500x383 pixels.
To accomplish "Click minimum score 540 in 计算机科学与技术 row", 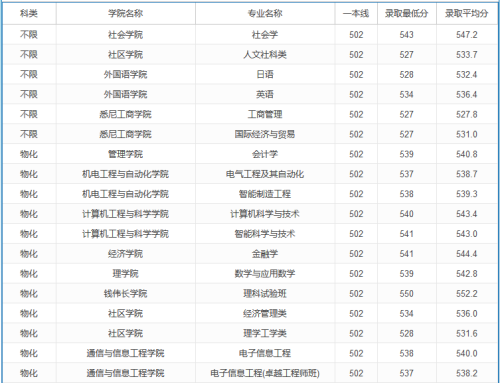I will pyautogui.click(x=406, y=214).
